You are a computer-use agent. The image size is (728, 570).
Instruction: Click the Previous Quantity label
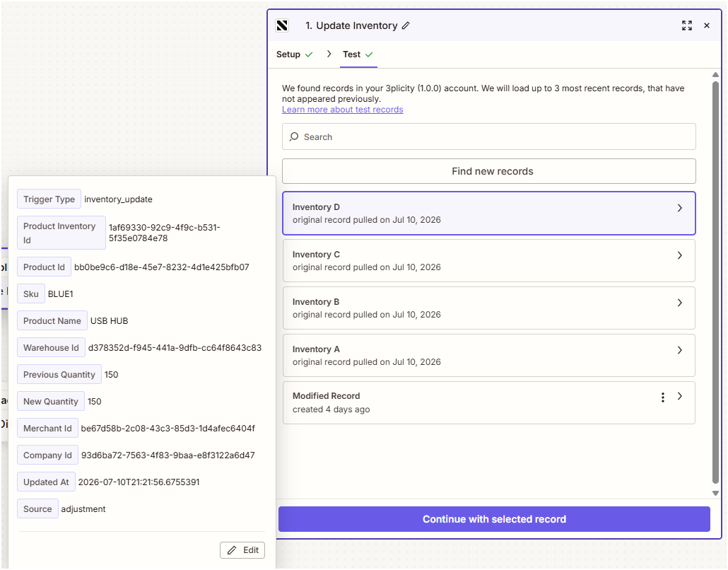coord(59,375)
